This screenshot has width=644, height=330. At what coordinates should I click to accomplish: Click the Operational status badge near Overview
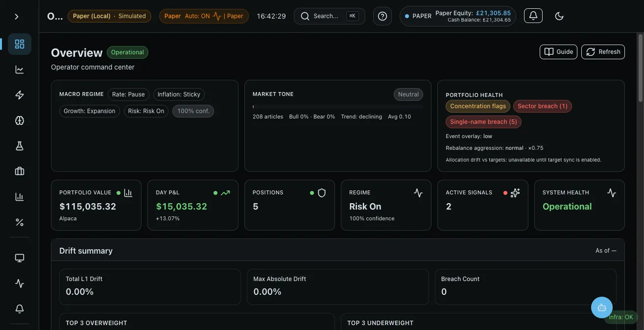click(127, 52)
